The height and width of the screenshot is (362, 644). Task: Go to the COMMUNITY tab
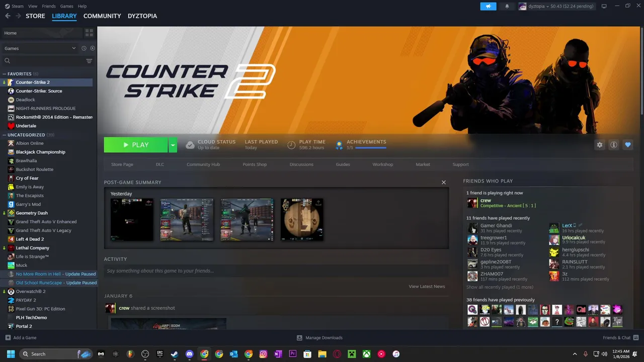[102, 16]
